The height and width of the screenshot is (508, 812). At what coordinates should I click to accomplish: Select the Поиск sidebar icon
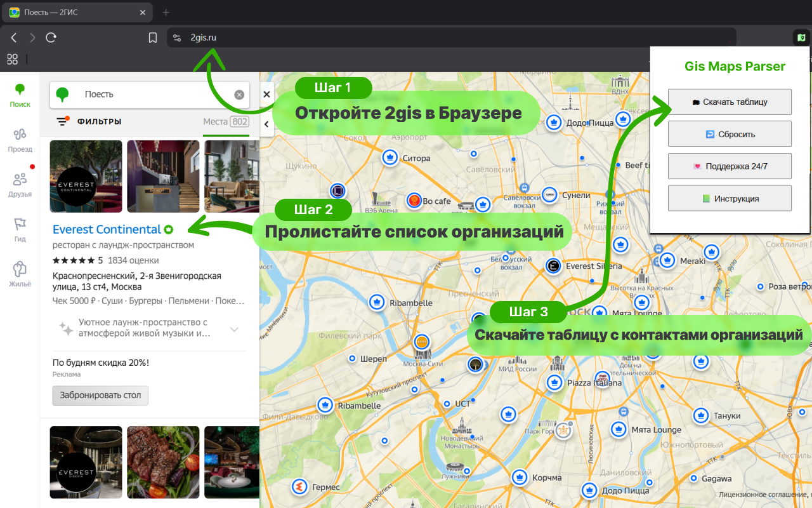(20, 96)
